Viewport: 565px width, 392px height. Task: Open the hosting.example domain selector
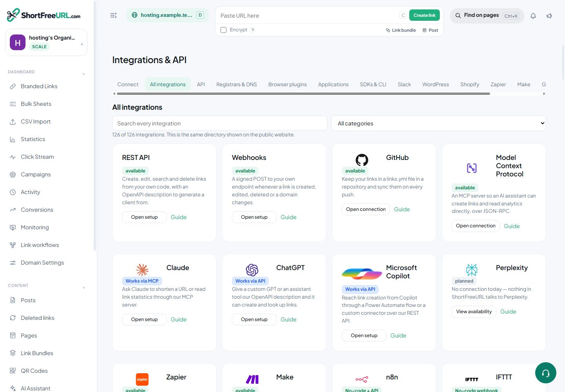click(x=168, y=15)
